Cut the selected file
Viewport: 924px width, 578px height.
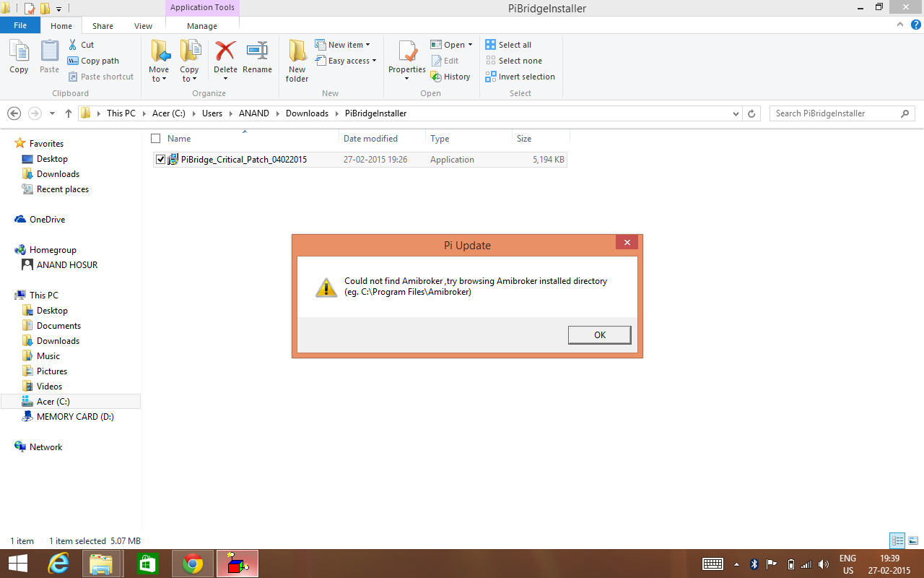tap(81, 45)
